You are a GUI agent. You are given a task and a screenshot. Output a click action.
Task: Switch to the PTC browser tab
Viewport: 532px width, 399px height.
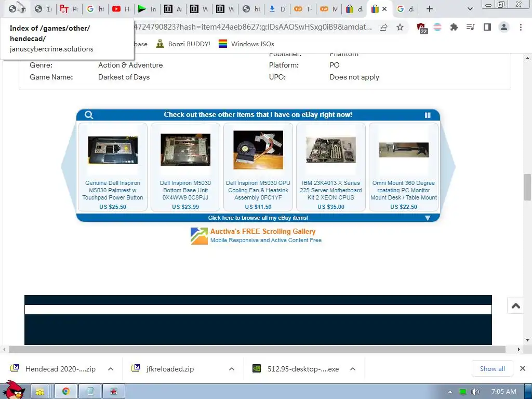(x=69, y=9)
